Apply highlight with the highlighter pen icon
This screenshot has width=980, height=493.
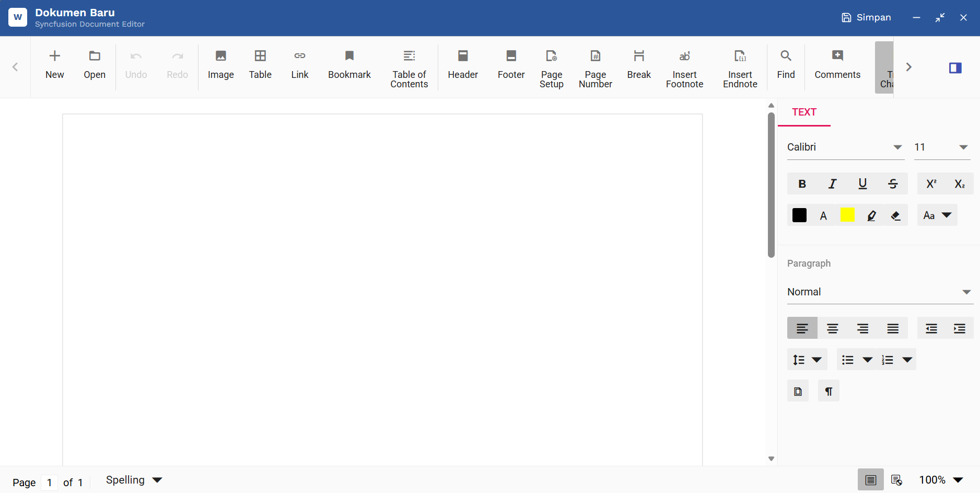click(871, 215)
